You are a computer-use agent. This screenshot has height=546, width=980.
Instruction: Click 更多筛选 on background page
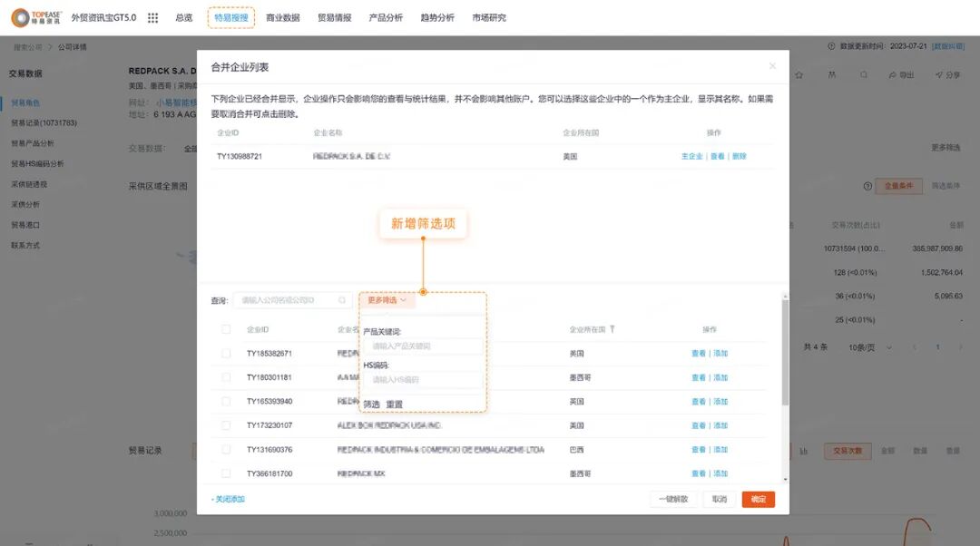tap(946, 148)
